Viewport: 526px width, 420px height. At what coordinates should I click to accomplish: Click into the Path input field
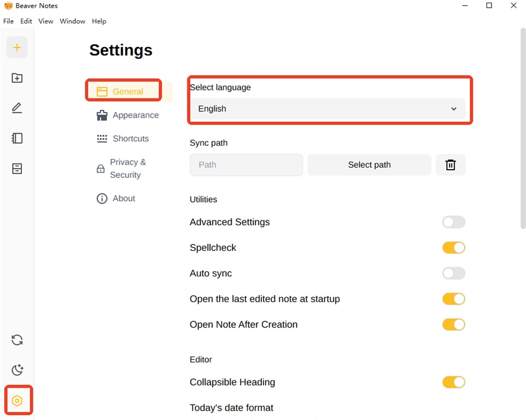point(246,165)
